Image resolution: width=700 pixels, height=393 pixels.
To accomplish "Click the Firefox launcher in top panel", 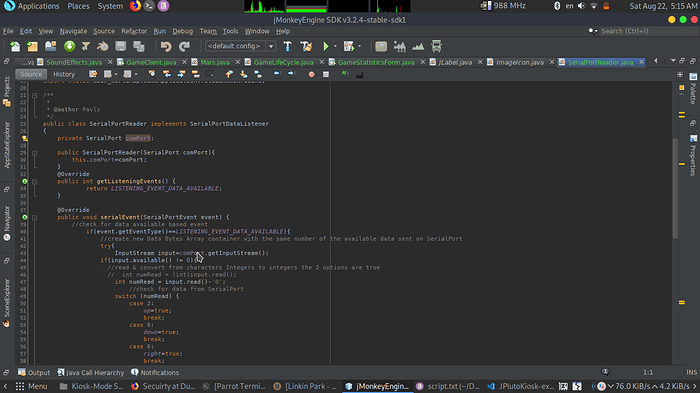I will tap(135, 6).
